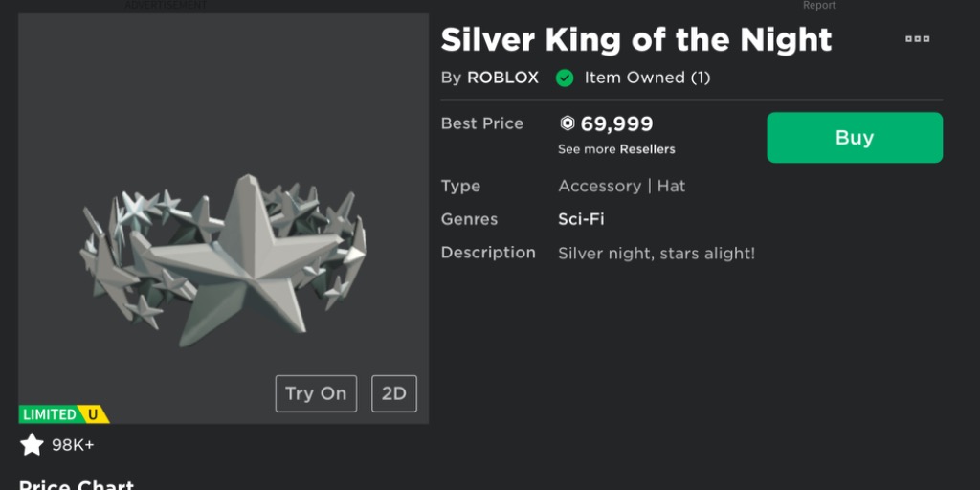Click the Report link at top
This screenshot has width=980, height=490.
pos(819,6)
